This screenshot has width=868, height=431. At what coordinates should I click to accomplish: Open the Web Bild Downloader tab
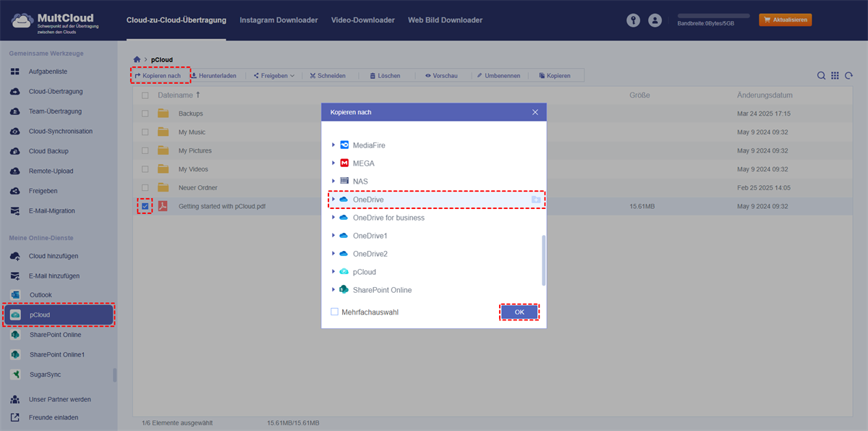coord(445,20)
